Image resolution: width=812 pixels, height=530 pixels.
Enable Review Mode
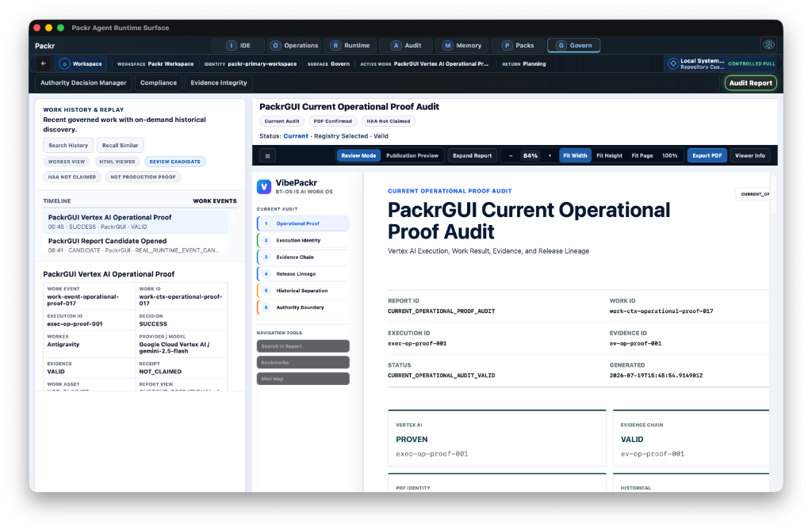click(x=358, y=156)
